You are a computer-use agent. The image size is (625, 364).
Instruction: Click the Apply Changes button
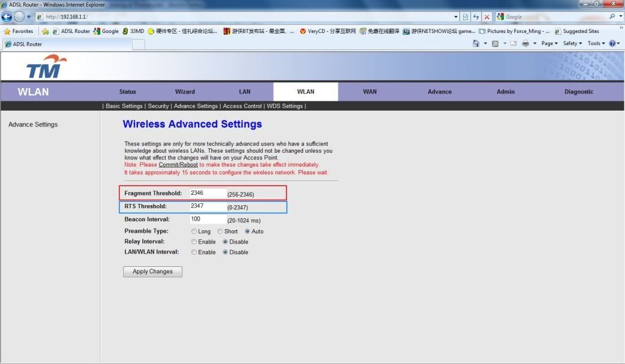click(153, 272)
